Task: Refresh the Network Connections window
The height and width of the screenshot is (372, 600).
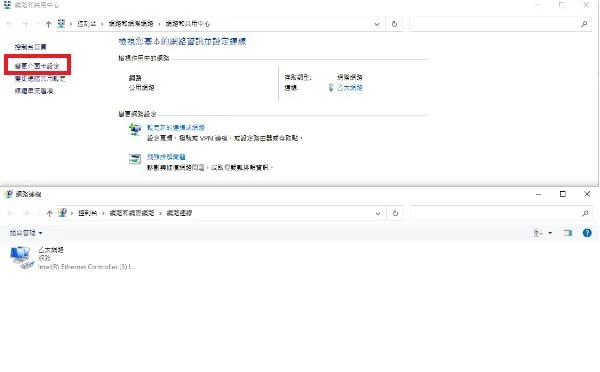Action: pyautogui.click(x=395, y=213)
